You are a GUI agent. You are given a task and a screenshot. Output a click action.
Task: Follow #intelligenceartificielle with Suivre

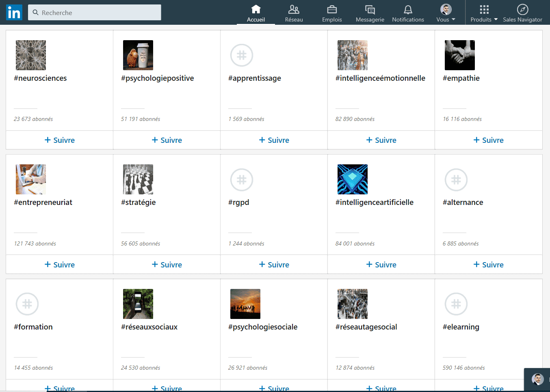(381, 265)
